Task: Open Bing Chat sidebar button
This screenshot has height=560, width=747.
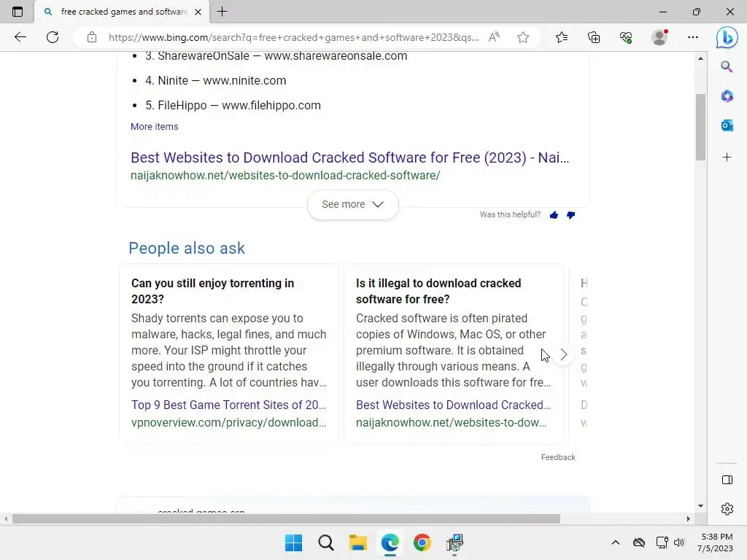Action: pyautogui.click(x=727, y=37)
